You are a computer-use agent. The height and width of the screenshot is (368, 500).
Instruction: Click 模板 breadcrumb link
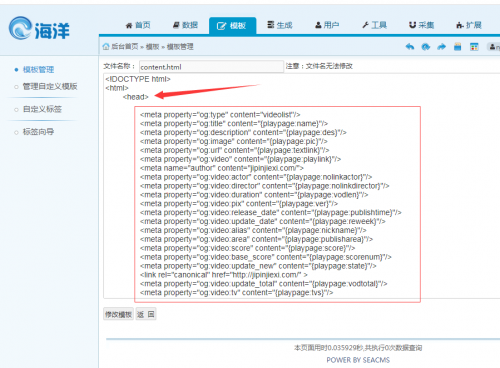coord(152,47)
